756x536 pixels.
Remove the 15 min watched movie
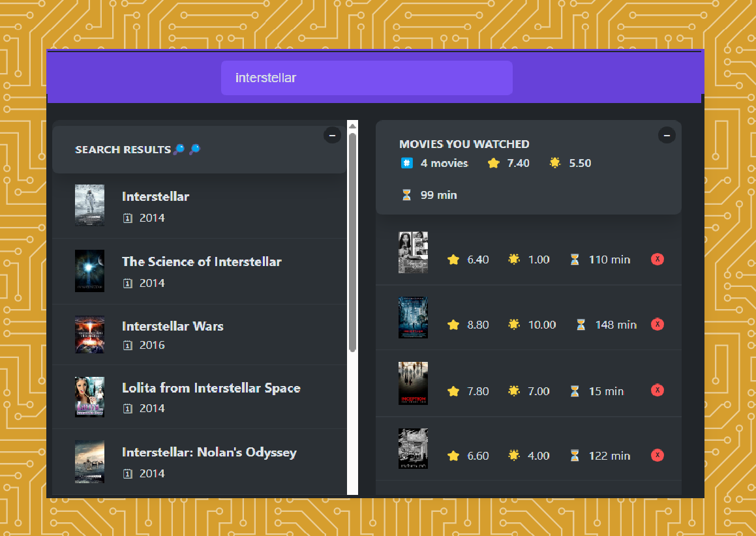point(658,391)
